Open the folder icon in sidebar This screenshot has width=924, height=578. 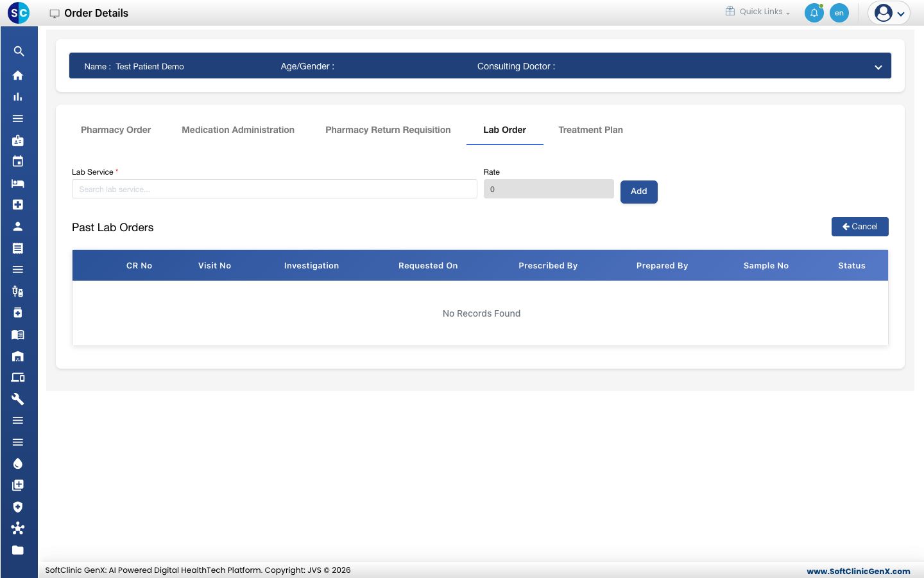[18, 550]
